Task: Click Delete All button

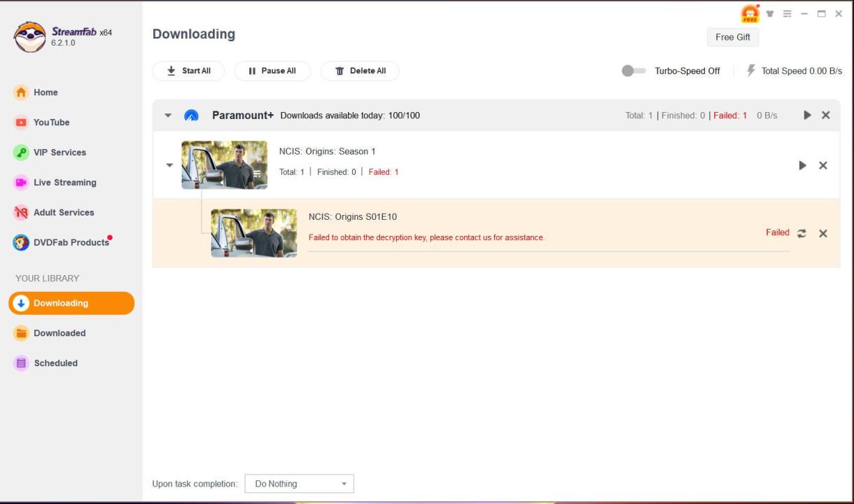Action: (x=360, y=71)
